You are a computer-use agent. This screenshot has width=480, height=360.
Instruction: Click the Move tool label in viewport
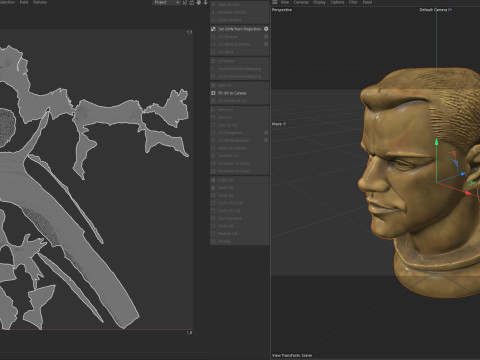point(279,124)
